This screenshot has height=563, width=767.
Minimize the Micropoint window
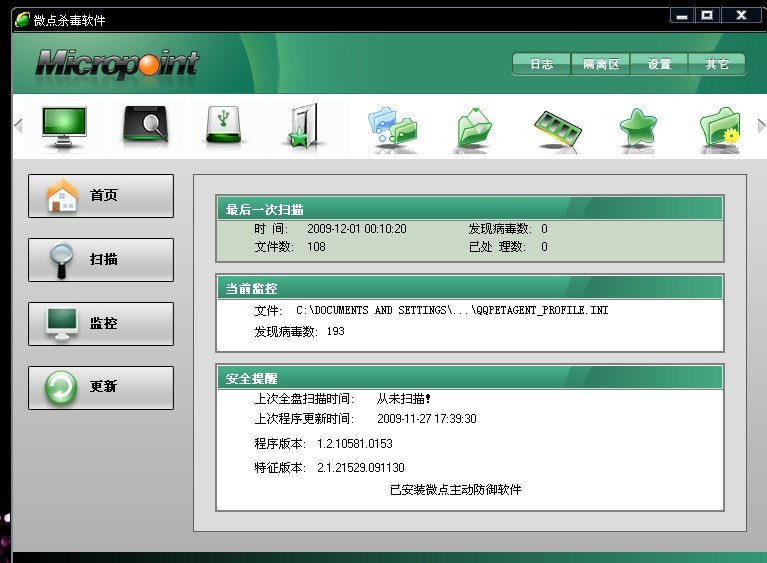pyautogui.click(x=681, y=16)
